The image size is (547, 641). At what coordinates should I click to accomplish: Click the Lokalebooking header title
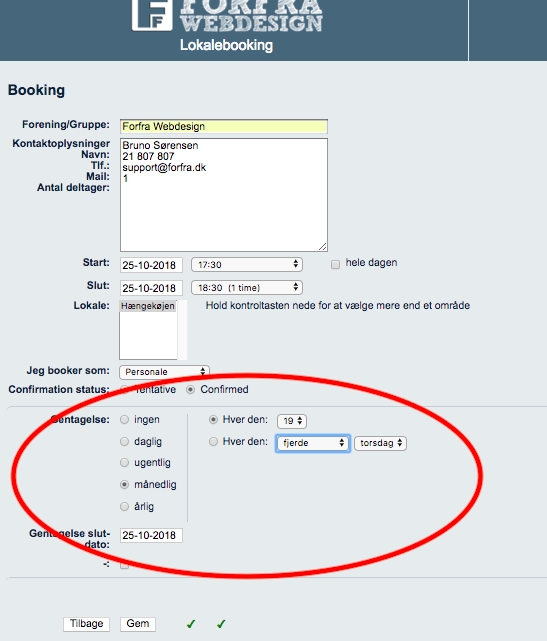pos(226,45)
